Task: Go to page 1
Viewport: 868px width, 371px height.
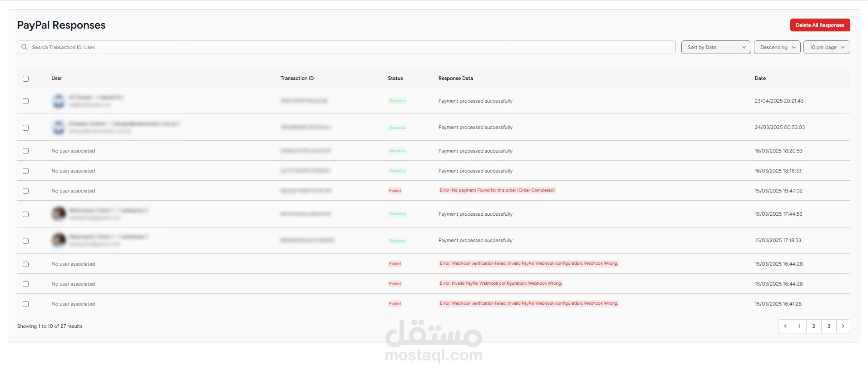Action: (799, 326)
